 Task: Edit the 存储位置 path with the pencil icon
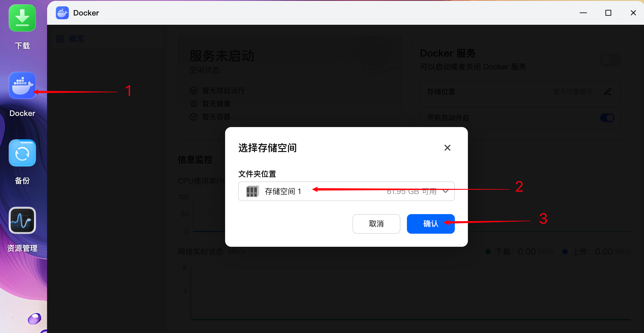click(x=608, y=92)
